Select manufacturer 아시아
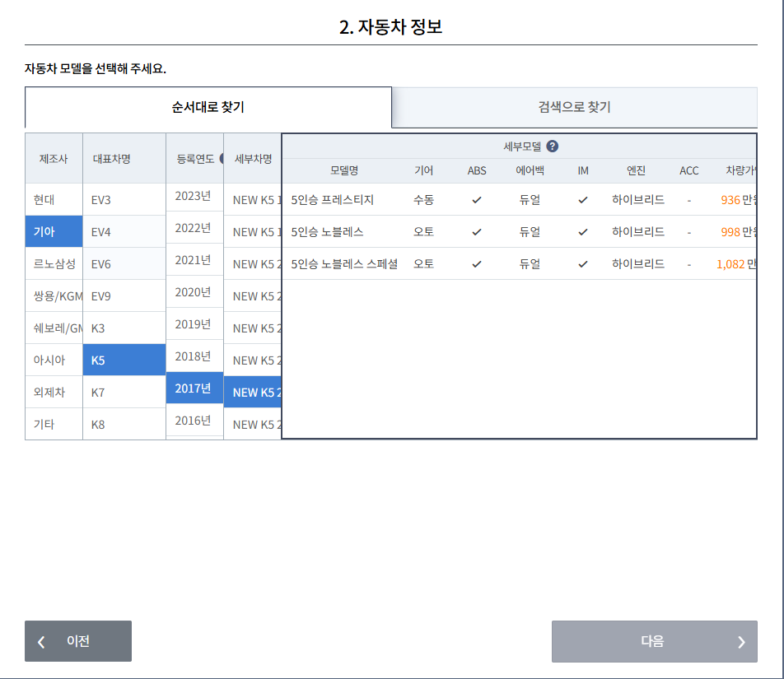 (54, 360)
